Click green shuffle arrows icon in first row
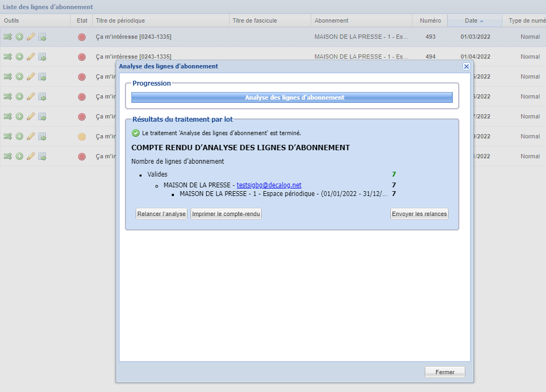The width and height of the screenshot is (546, 392). pos(8,37)
